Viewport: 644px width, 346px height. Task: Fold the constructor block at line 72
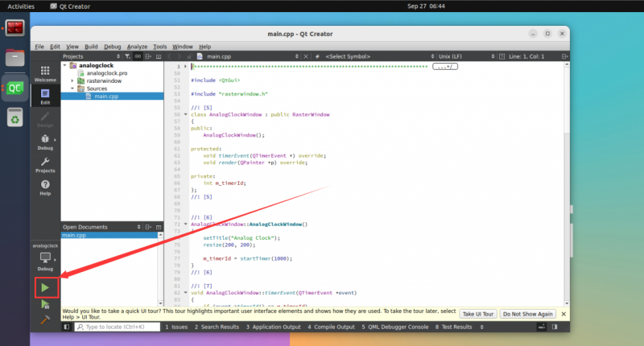pyautogui.click(x=186, y=224)
